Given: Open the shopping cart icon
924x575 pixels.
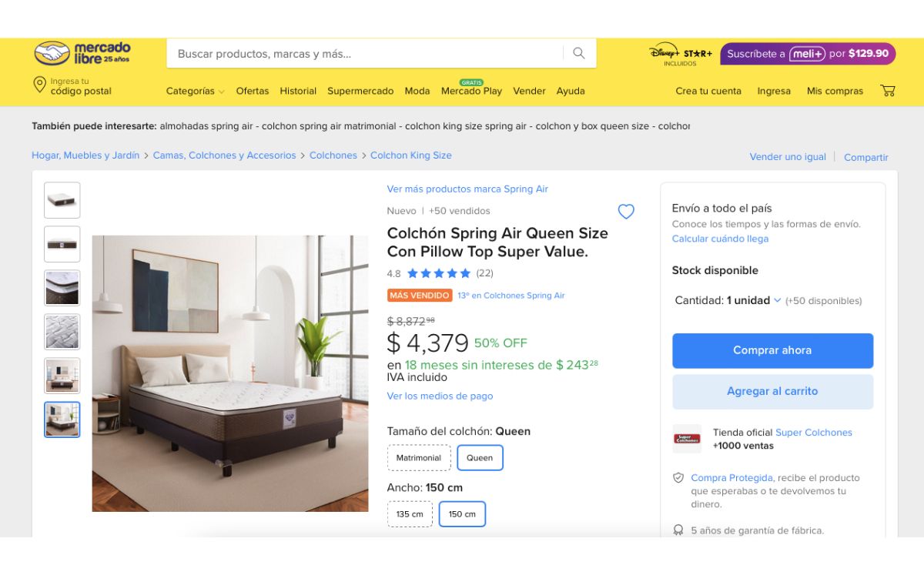Looking at the screenshot, I should 888,91.
